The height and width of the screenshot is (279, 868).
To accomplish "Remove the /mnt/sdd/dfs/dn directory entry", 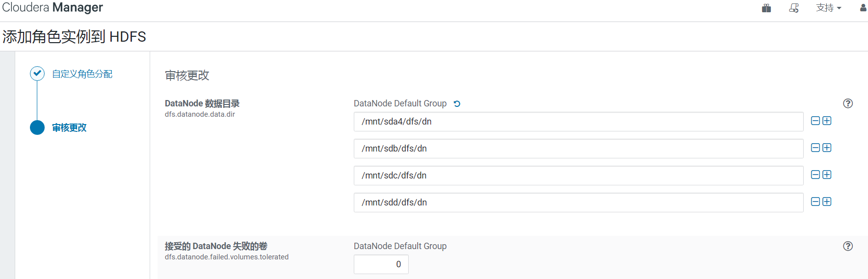I will pos(815,202).
